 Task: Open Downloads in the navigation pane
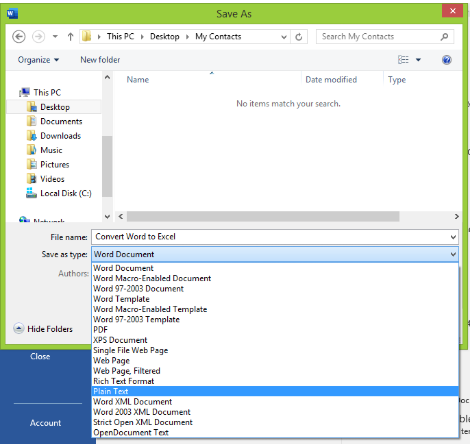(60, 136)
